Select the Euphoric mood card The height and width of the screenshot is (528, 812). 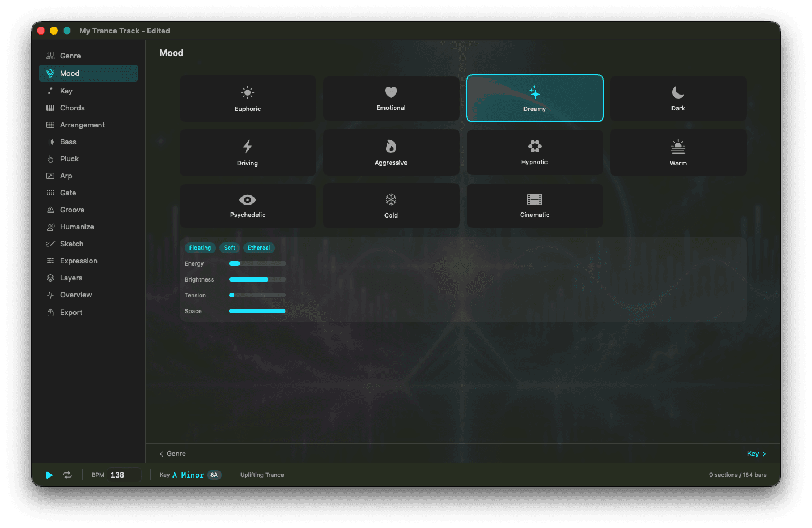pos(248,99)
